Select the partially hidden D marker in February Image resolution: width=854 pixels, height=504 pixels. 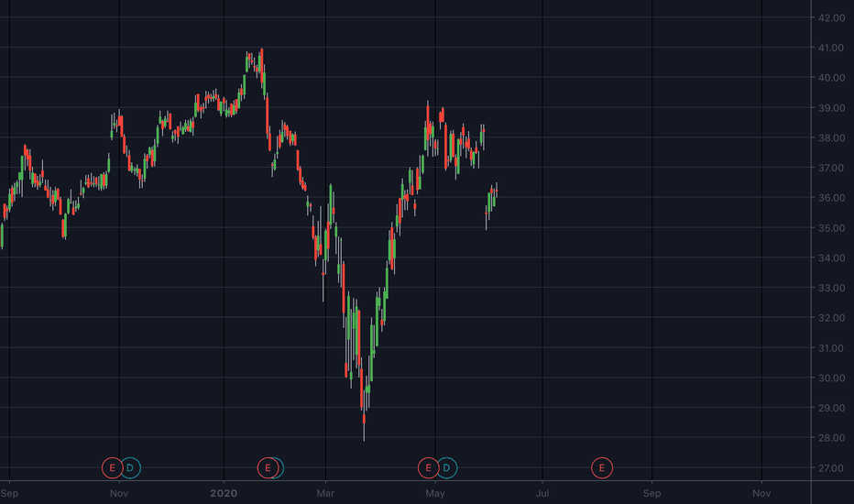pos(280,467)
